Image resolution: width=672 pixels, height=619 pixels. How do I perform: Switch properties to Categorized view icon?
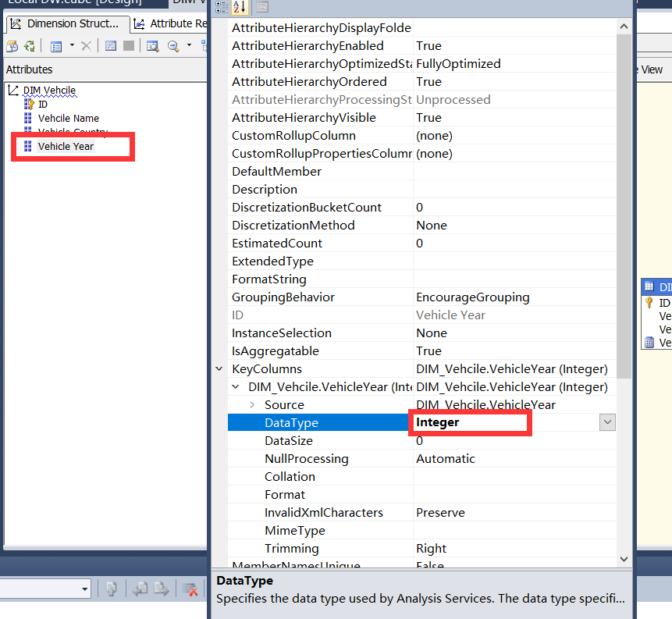point(222,7)
